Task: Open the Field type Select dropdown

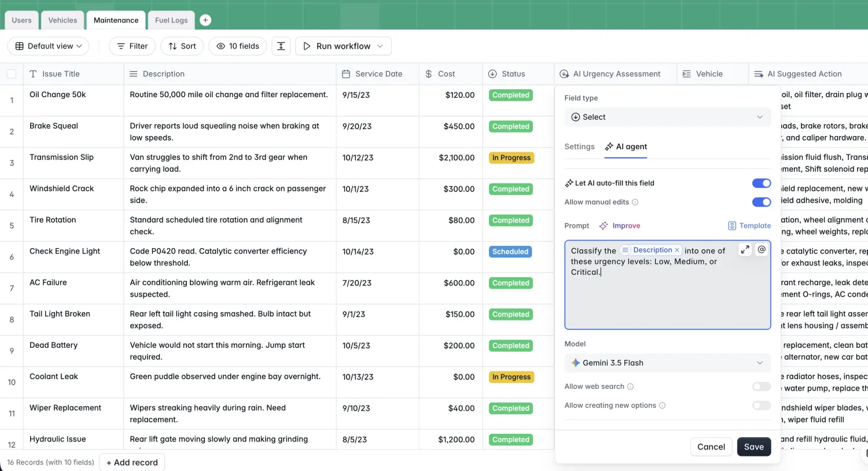Action: point(667,117)
